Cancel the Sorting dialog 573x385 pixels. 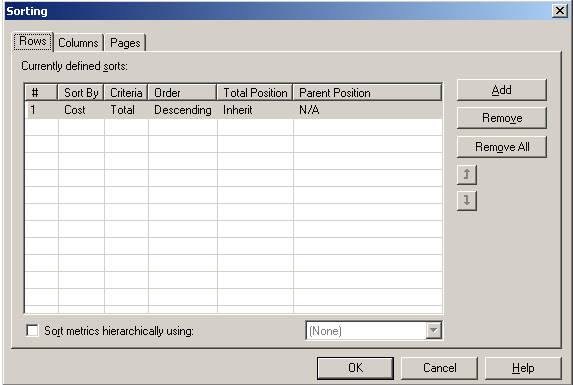[x=439, y=368]
